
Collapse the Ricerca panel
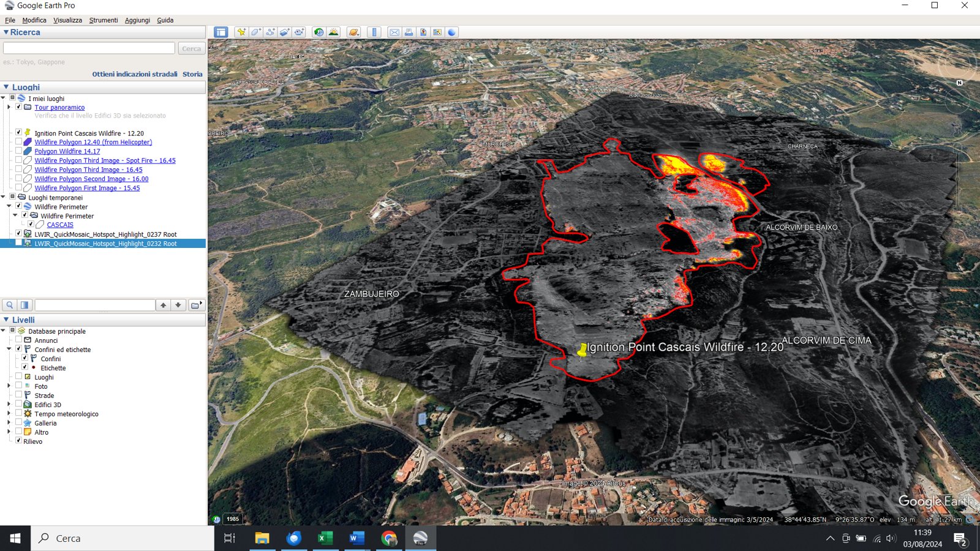pos(6,32)
